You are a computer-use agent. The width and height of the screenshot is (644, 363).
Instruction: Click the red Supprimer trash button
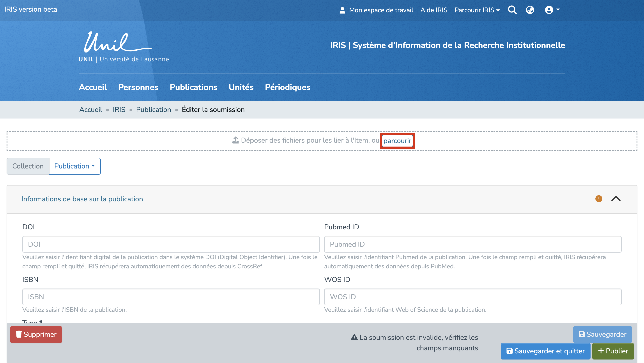pos(36,334)
